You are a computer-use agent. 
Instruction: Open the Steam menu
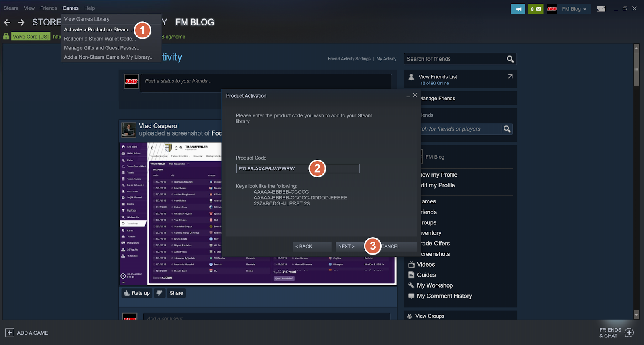[11, 8]
